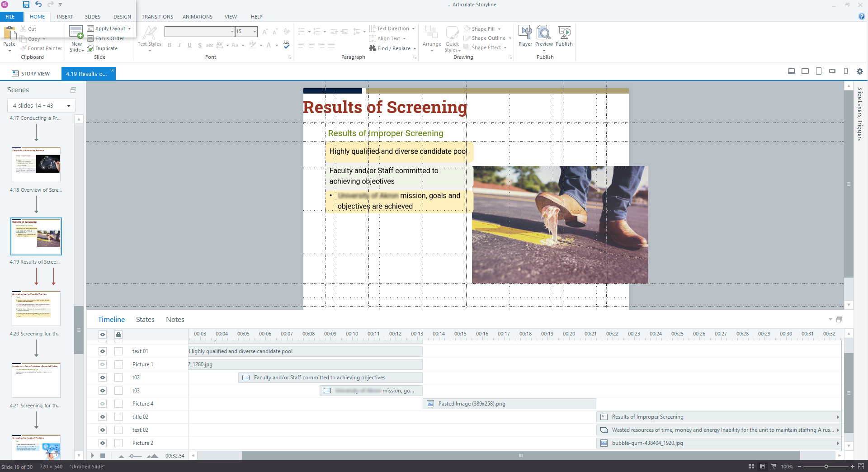Toggle visibility of Picture 1
This screenshot has width=868, height=472.
tap(103, 364)
